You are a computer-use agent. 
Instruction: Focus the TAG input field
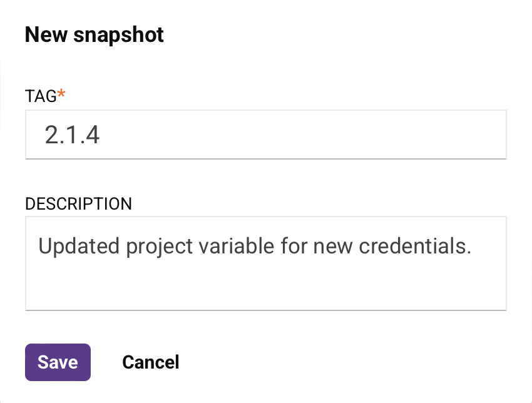[265, 135]
